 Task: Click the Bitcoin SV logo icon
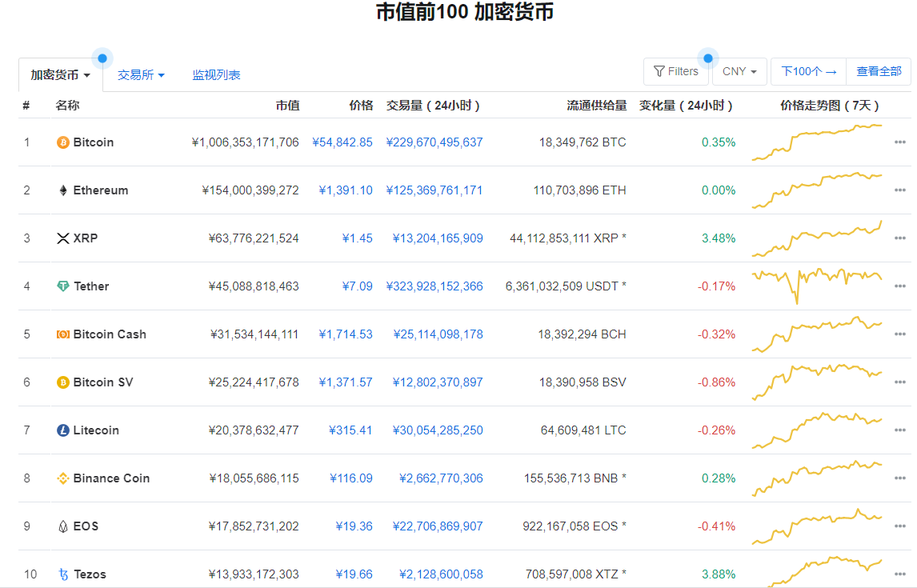(62, 382)
